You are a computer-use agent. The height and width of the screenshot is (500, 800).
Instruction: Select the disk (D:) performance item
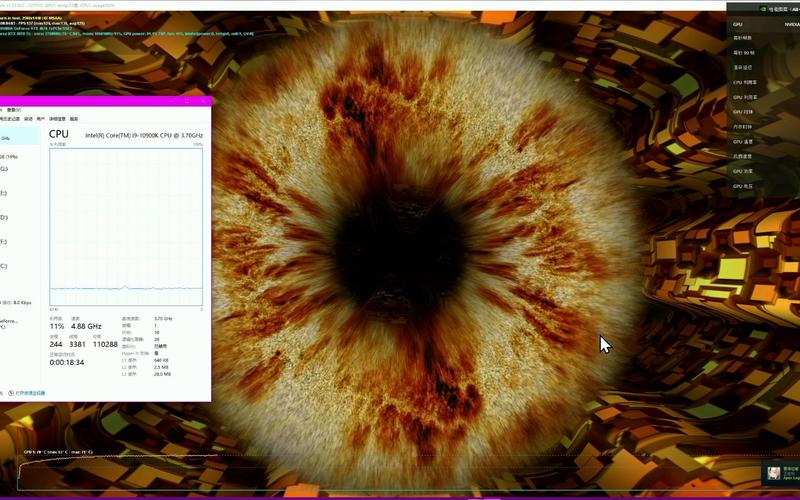click(x=8, y=217)
